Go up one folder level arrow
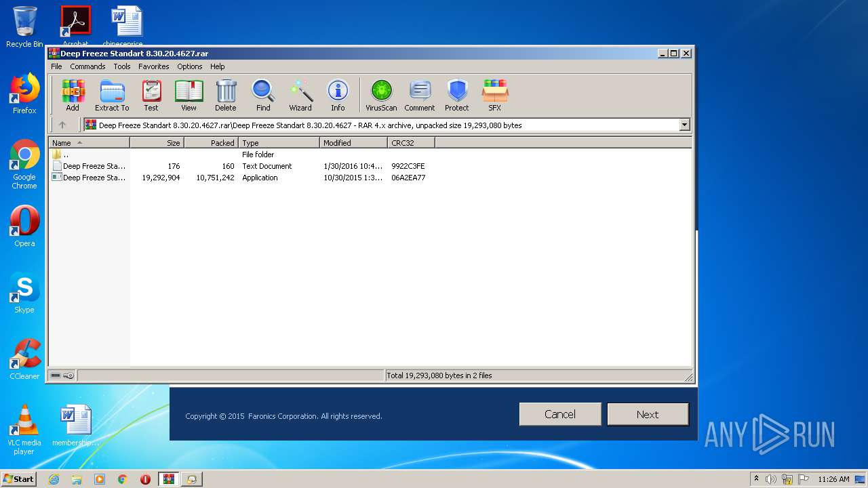This screenshot has height=488, width=868. (62, 125)
